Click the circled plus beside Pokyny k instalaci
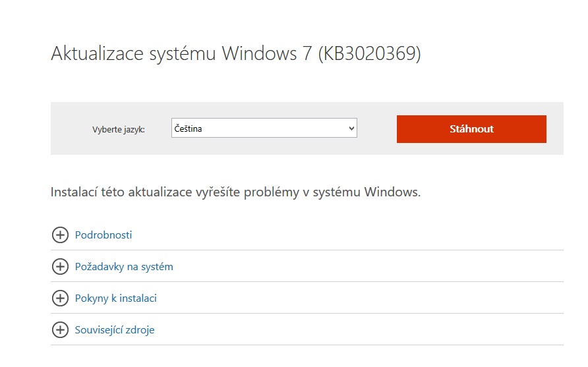588x367 pixels. click(60, 298)
